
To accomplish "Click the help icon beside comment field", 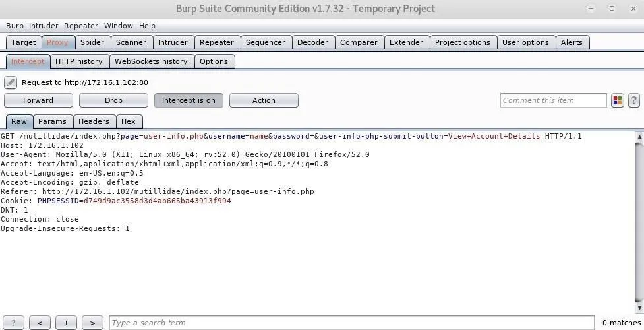I will click(633, 100).
